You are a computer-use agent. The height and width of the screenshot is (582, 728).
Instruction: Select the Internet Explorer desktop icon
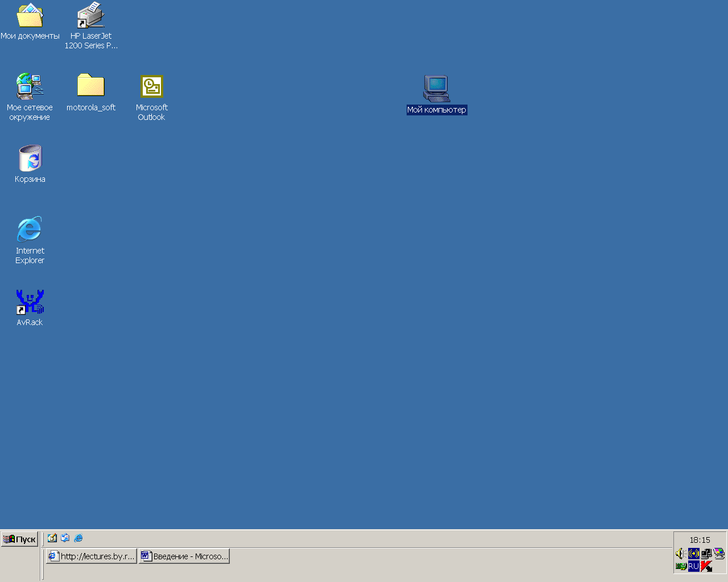(30, 230)
